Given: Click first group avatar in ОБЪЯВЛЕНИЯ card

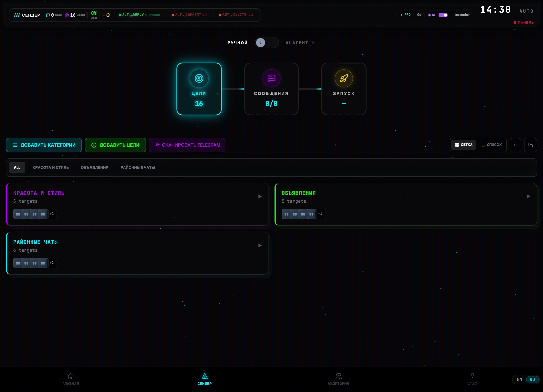Looking at the screenshot, I should pyautogui.click(x=286, y=214).
